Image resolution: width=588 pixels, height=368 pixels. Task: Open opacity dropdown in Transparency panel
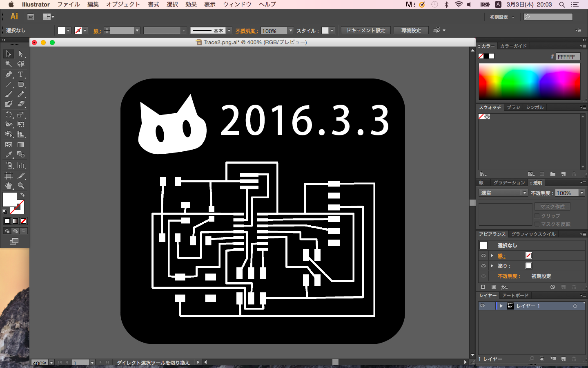(x=582, y=193)
